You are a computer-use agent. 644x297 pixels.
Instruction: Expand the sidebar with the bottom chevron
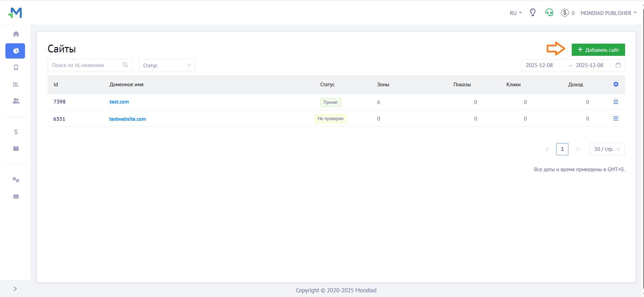point(15,289)
